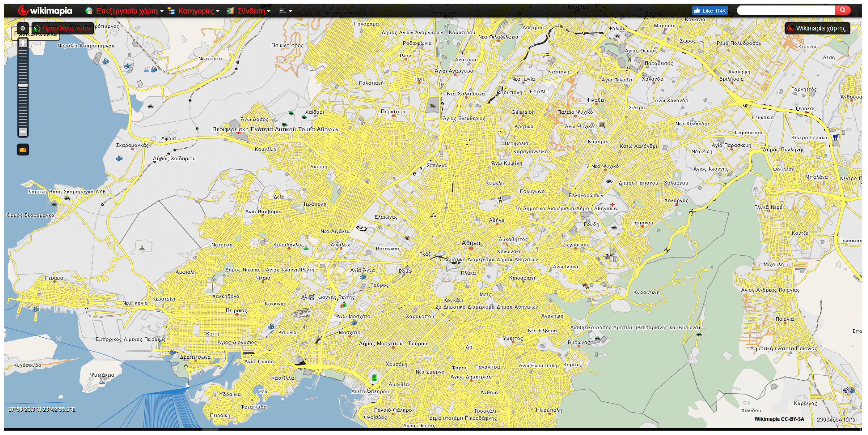Click the Καισαριανή place label

[523, 278]
